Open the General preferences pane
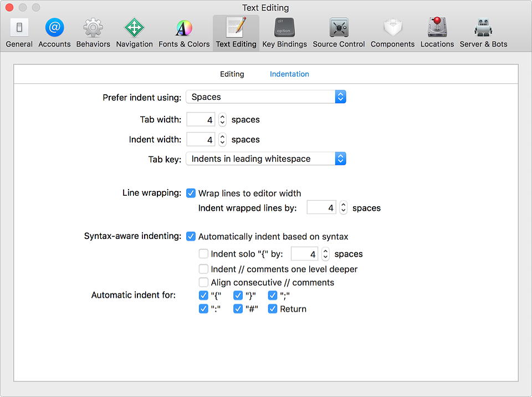Screen dimensions: 532x397 (x=19, y=33)
